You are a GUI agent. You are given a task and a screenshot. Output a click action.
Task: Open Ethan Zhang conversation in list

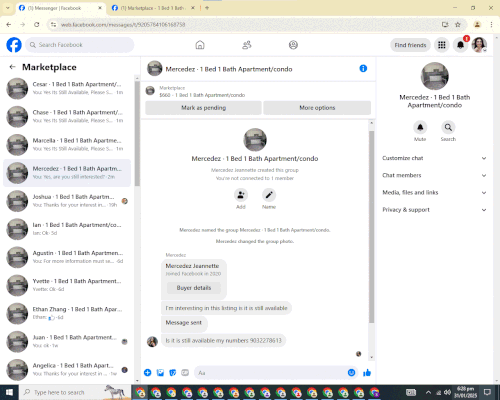click(67, 313)
